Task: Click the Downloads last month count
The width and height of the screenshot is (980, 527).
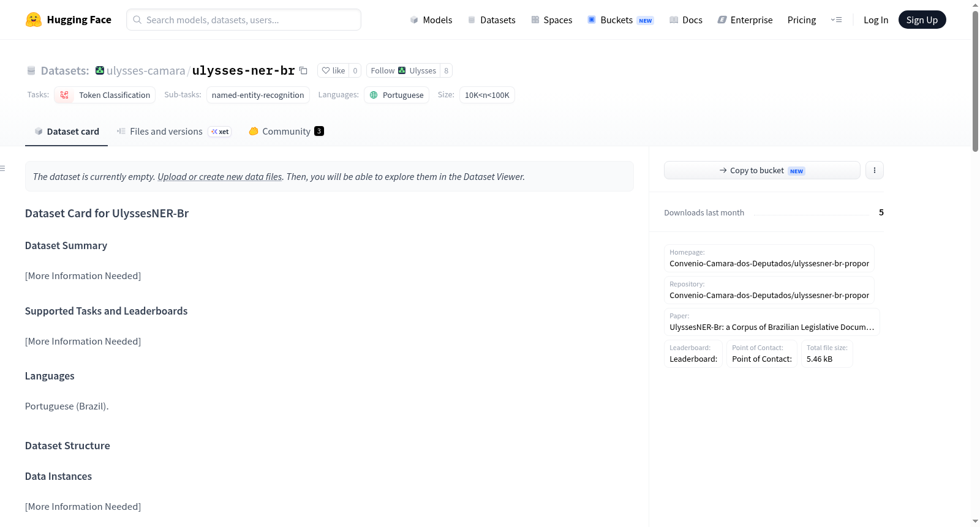Action: pos(881,212)
